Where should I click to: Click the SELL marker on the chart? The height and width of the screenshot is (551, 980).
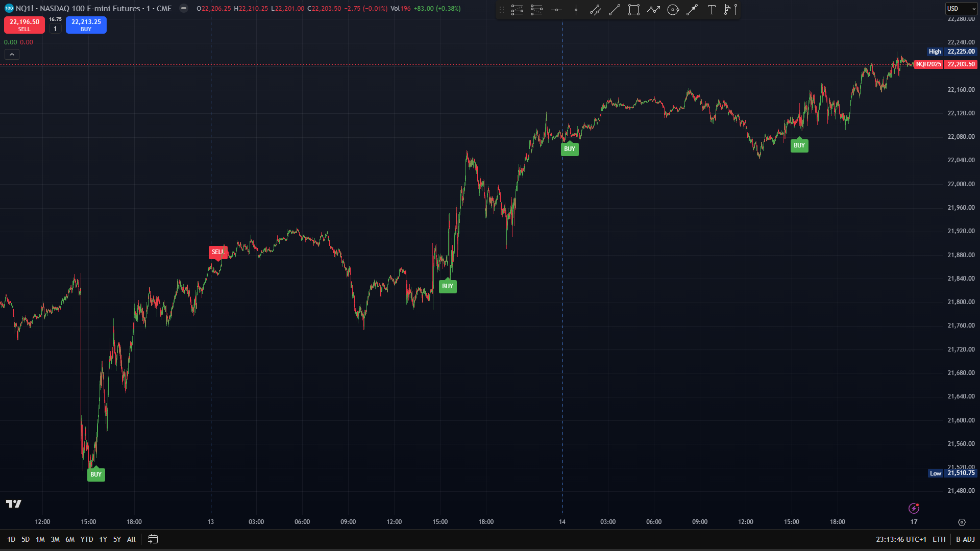tap(218, 252)
